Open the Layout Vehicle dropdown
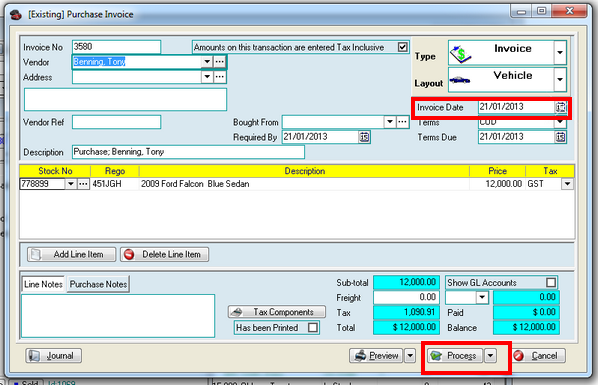 560,79
